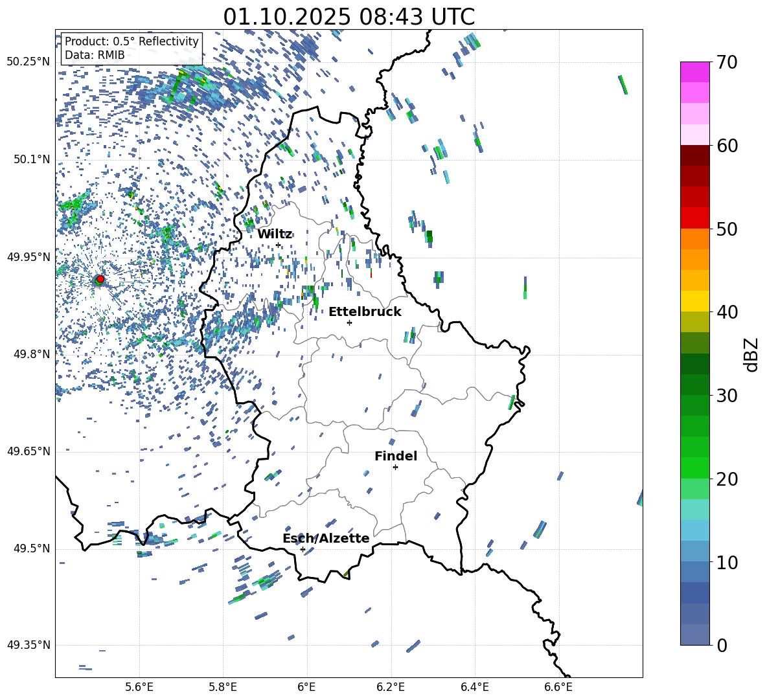The width and height of the screenshot is (767, 700).
Task: Click the Esch/Alzette city label
Action: click(x=326, y=538)
